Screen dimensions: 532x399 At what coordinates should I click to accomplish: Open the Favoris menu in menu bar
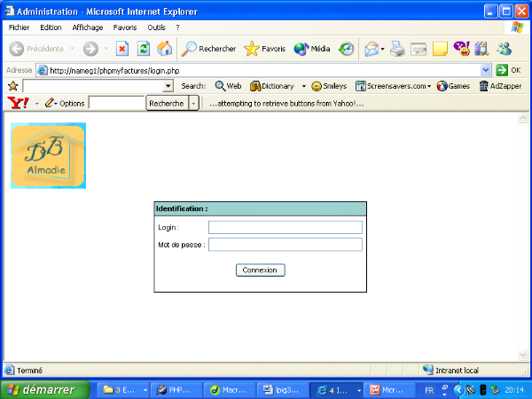coord(125,27)
